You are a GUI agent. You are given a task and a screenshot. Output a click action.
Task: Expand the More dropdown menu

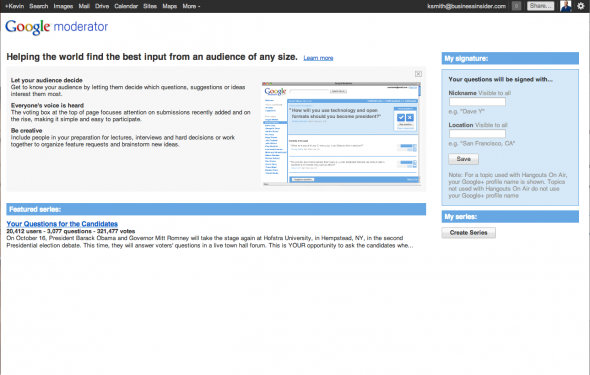click(x=191, y=6)
